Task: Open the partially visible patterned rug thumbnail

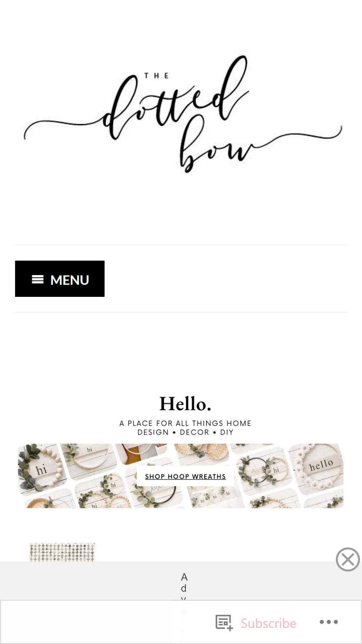Action: click(62, 552)
